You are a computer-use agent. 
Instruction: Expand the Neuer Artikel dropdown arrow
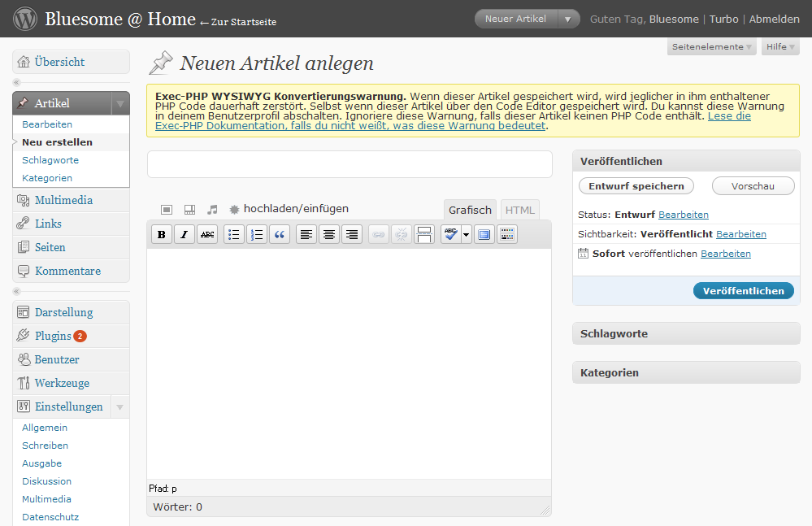569,19
